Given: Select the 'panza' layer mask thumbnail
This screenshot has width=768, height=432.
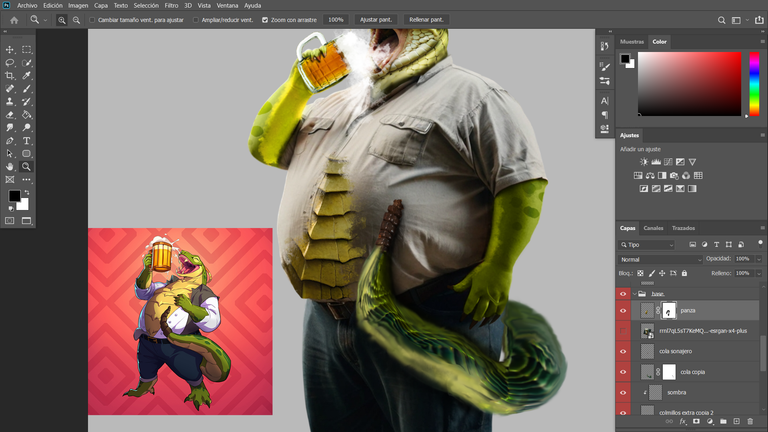Looking at the screenshot, I should (669, 311).
